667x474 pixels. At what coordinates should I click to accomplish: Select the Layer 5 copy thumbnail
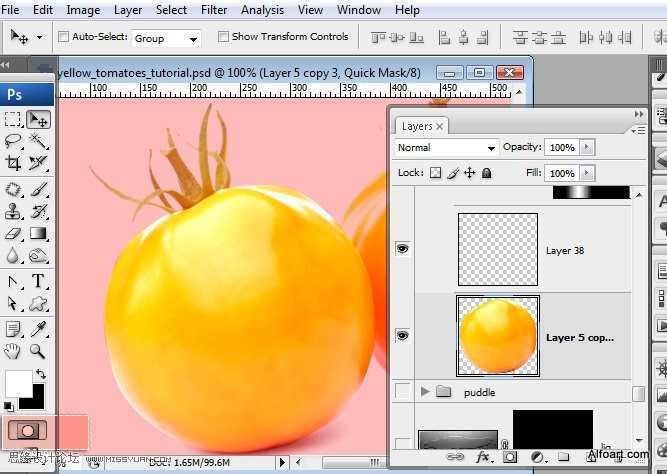(498, 336)
